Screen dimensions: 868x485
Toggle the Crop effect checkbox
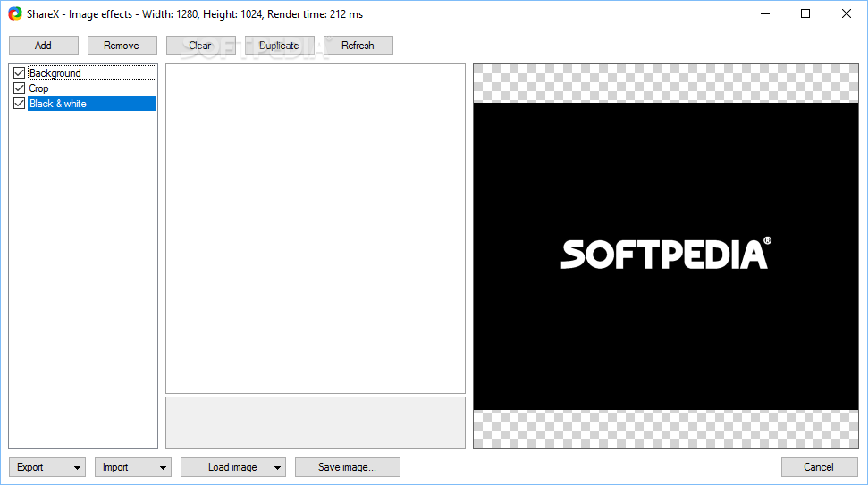pos(20,88)
